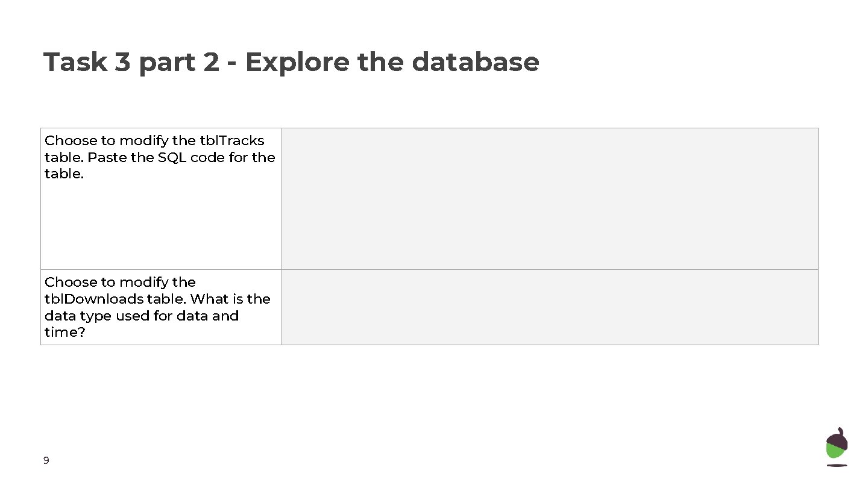Click the word 'Task' in the title
This screenshot has height=488, width=868.
pos(75,62)
